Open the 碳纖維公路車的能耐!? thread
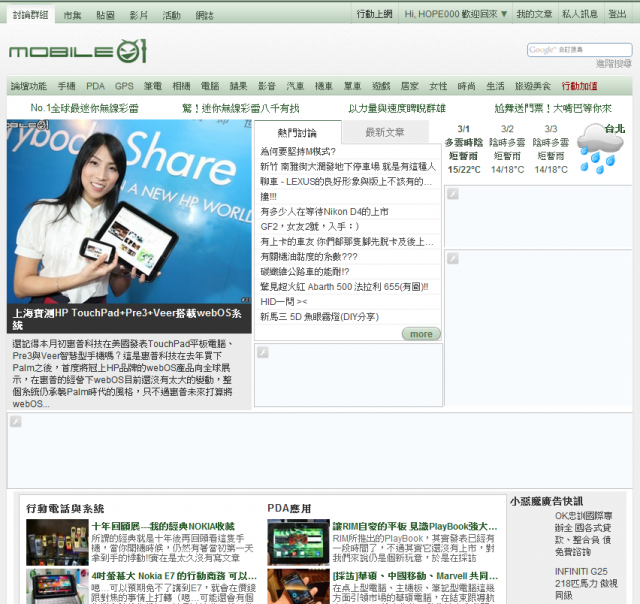 point(304,272)
